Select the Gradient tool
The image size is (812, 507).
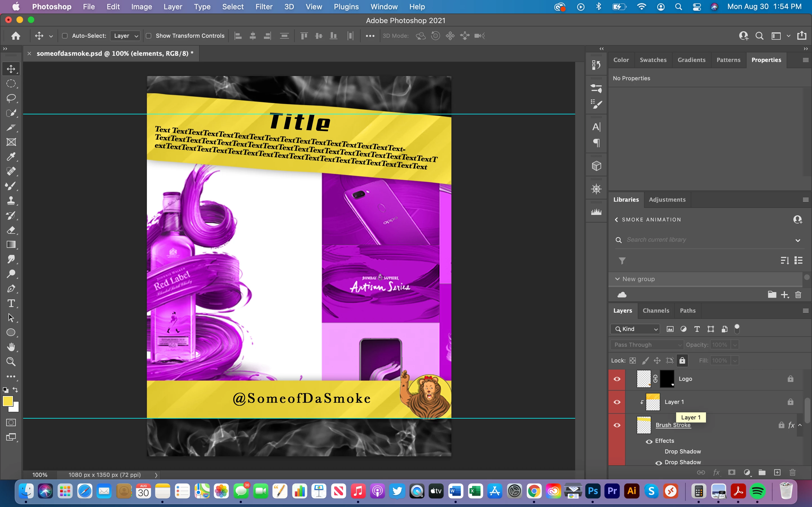(11, 244)
